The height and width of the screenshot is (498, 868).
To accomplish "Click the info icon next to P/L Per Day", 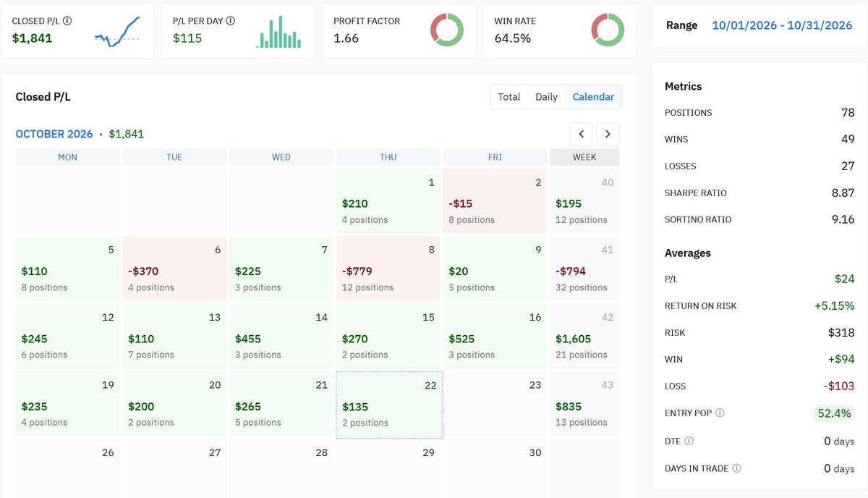I will pos(231,21).
